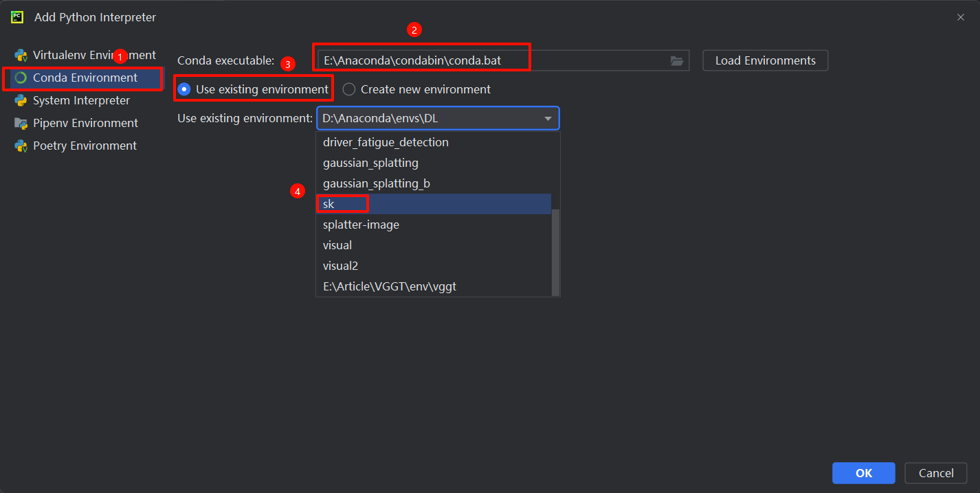This screenshot has height=493, width=980.
Task: Pick visual2 from the environment list
Action: [x=434, y=266]
